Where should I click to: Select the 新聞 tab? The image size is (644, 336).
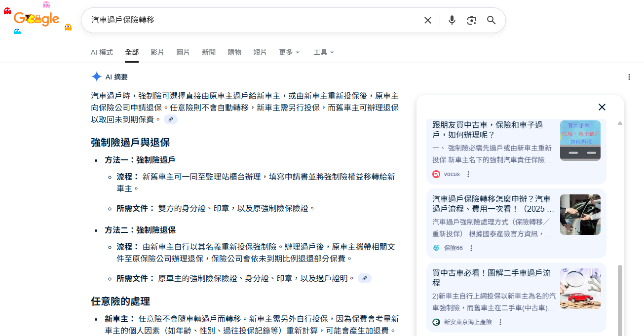click(x=209, y=52)
